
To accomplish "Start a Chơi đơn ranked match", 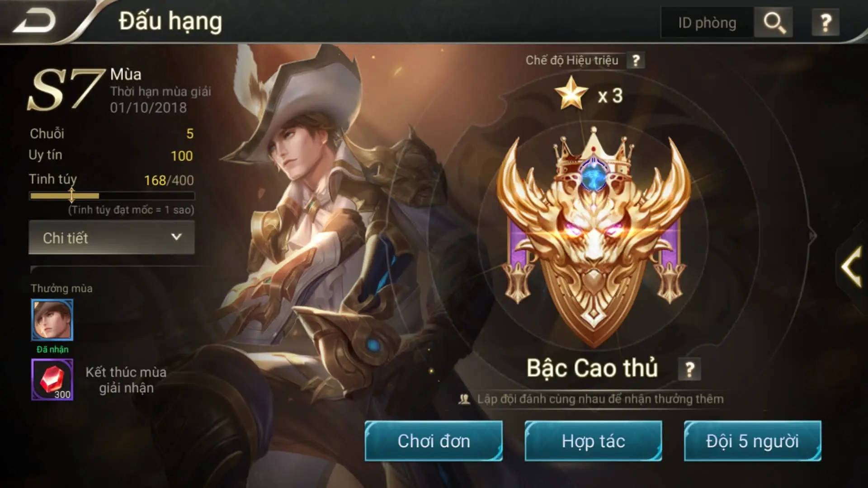I will coord(434,441).
